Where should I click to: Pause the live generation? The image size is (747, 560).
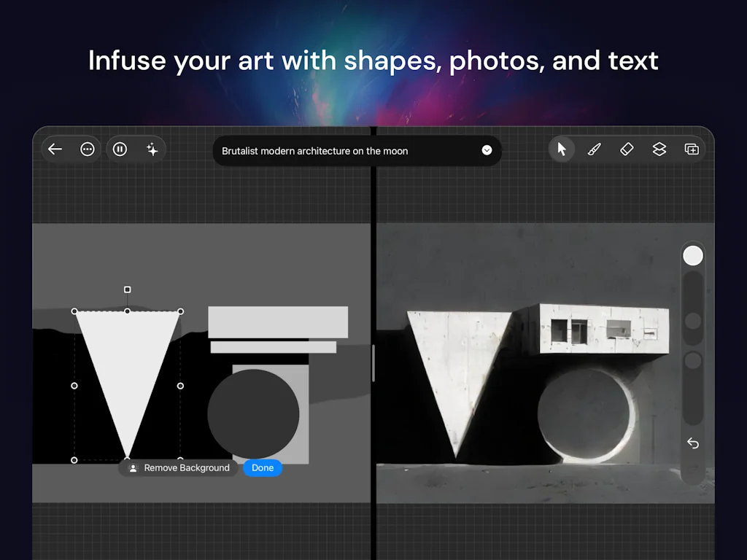point(119,149)
